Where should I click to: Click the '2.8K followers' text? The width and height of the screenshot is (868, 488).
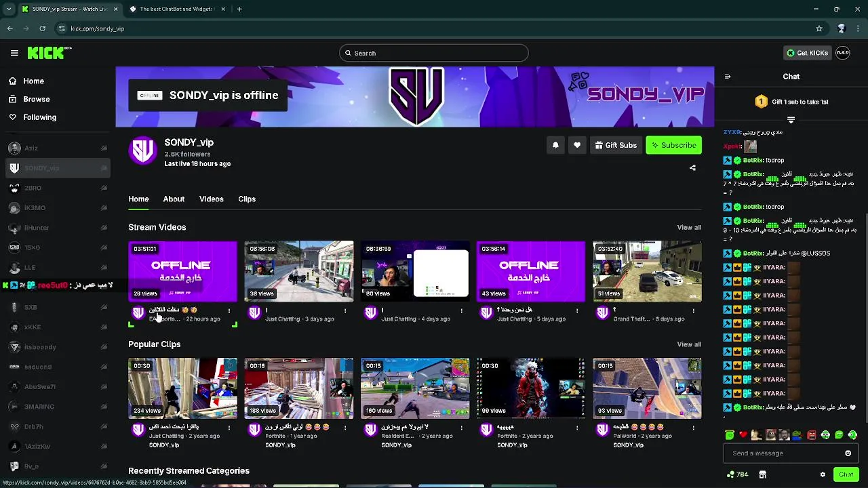(x=187, y=154)
